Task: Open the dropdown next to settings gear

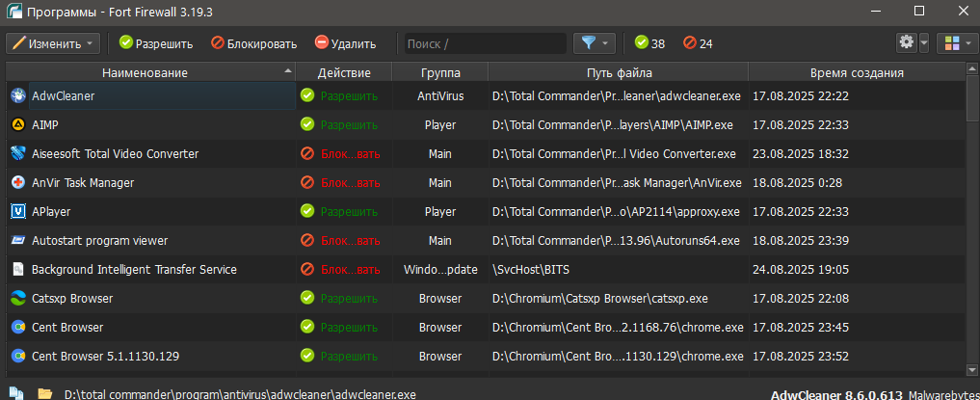Action: pyautogui.click(x=924, y=43)
